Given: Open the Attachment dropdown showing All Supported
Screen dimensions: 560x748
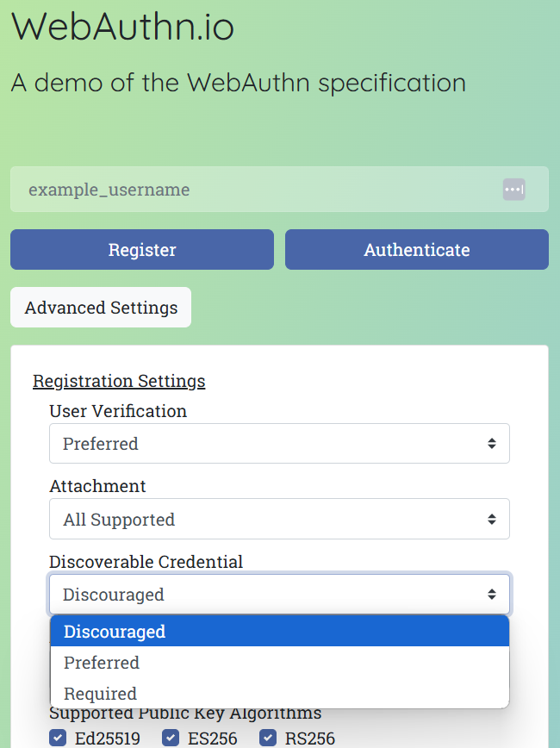Looking at the screenshot, I should pyautogui.click(x=279, y=519).
